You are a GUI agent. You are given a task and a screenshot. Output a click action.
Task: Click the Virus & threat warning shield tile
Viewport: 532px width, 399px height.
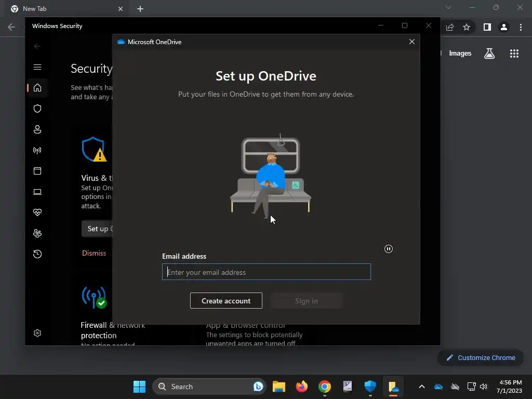(94, 149)
